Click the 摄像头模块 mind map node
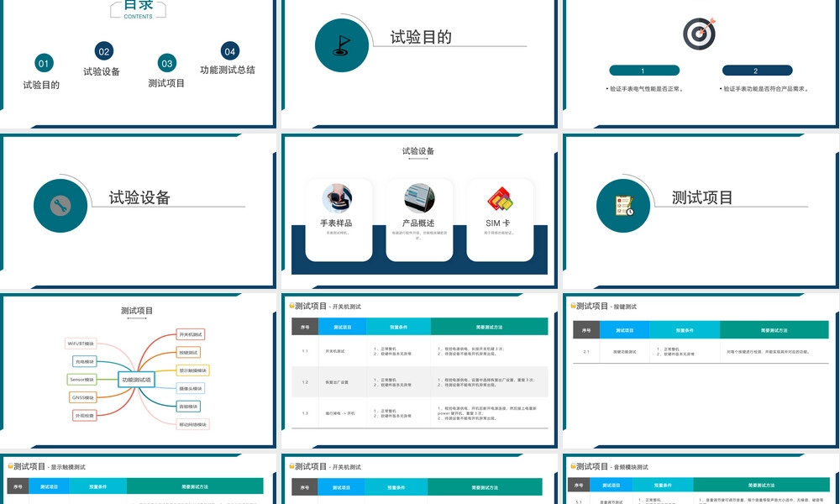 pos(191,388)
